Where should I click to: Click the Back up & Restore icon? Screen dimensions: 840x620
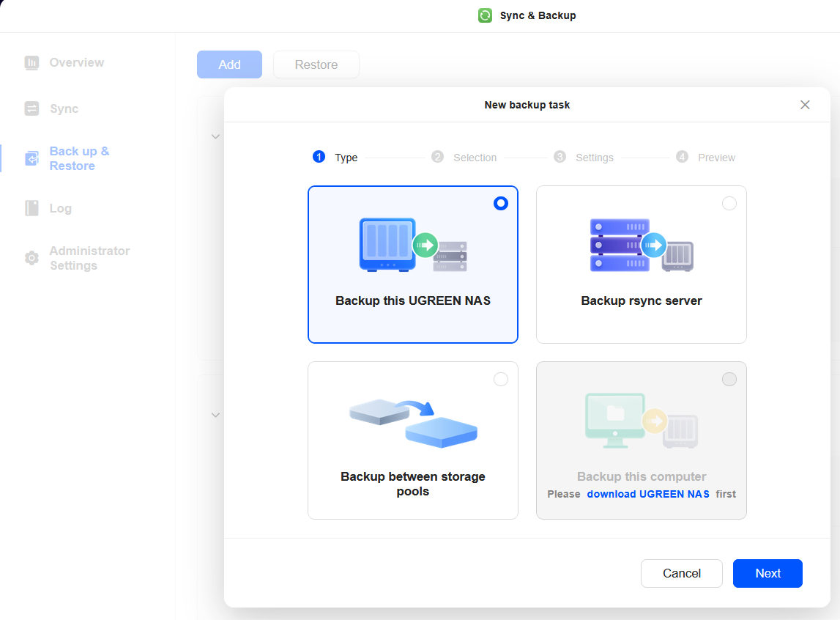click(31, 158)
